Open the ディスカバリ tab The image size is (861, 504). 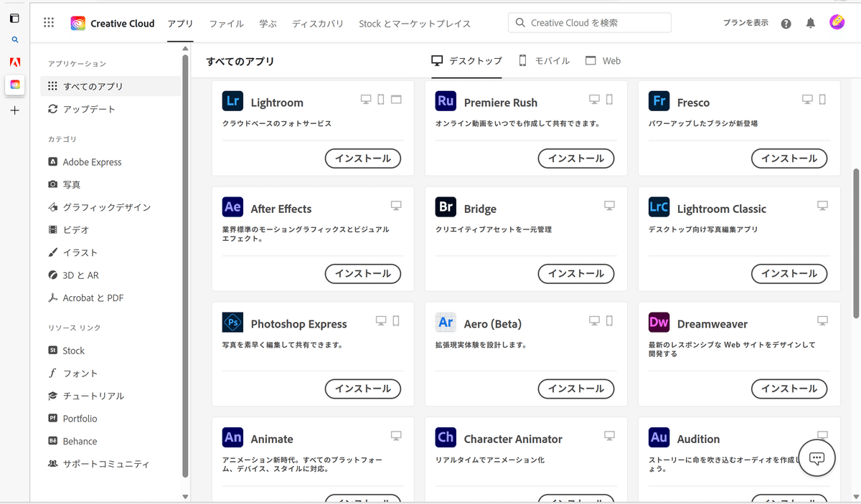(x=318, y=24)
